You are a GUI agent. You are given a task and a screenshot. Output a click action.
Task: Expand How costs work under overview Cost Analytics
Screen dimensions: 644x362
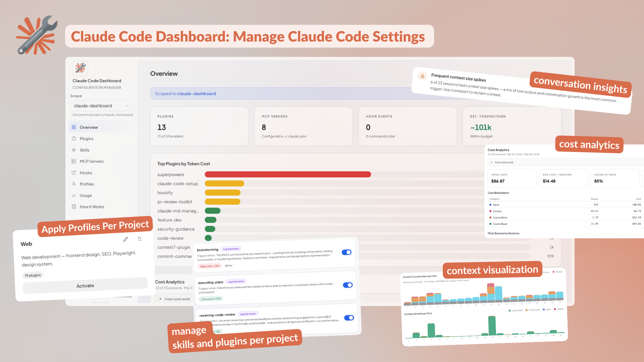(x=175, y=299)
